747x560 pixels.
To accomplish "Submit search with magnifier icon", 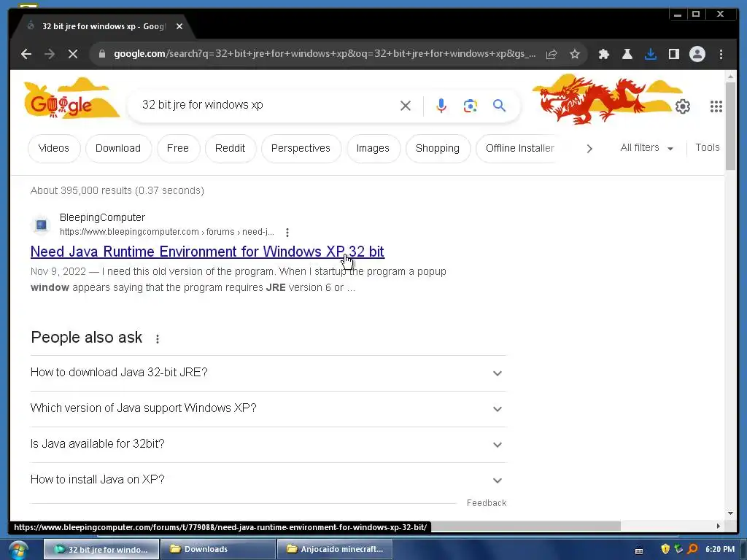I will pos(499,106).
